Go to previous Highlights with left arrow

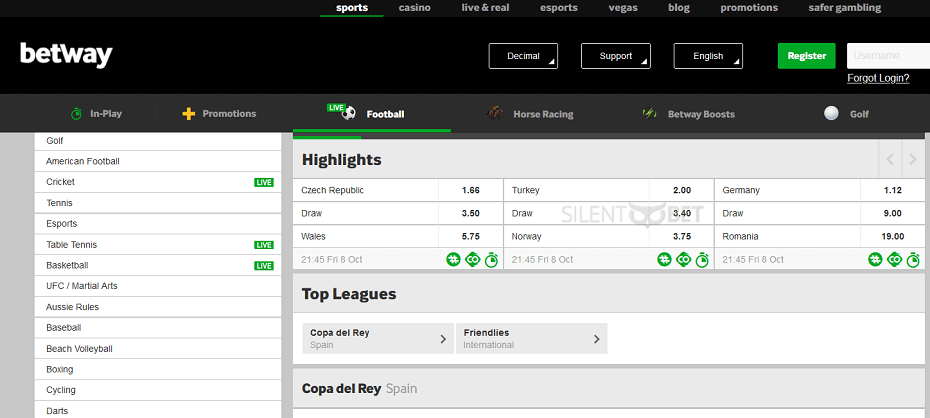[890, 159]
